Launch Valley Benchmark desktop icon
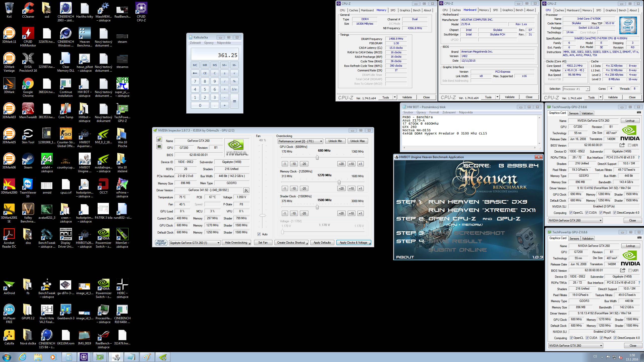Screen dimensions: 644x362 pos(28,213)
